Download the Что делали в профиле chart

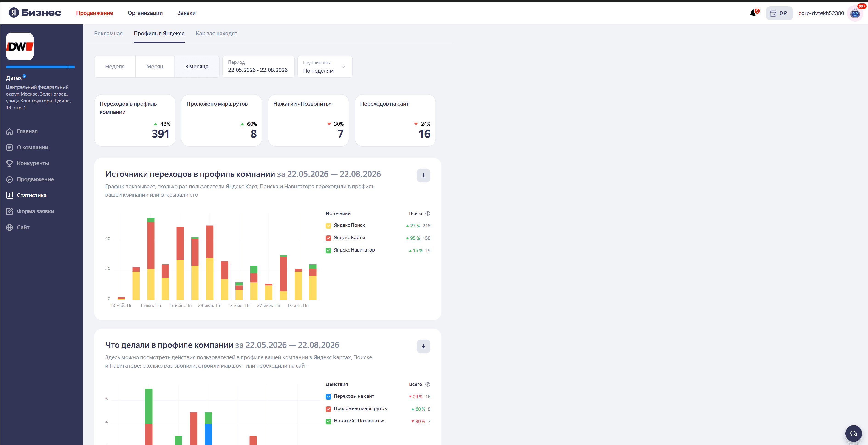(x=423, y=346)
